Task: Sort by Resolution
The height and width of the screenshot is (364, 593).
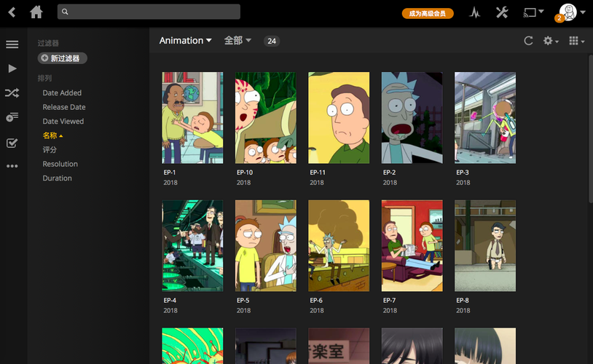Action: point(60,164)
